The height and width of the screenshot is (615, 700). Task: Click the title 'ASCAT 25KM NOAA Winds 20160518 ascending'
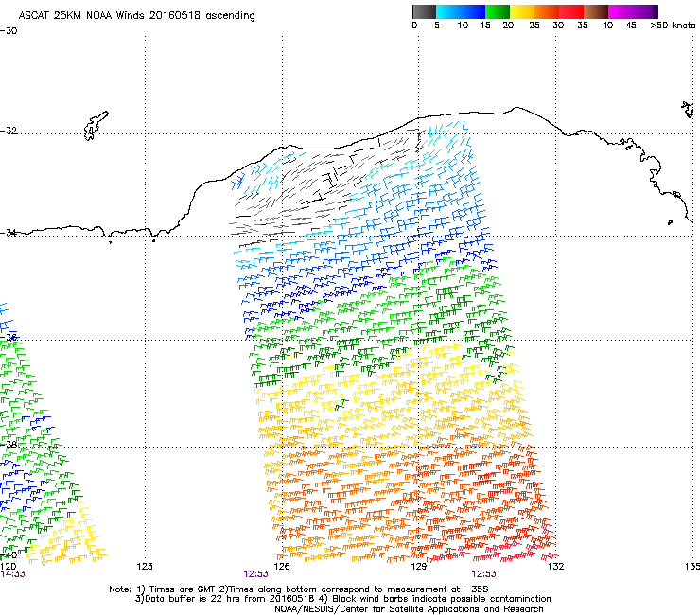(136, 16)
